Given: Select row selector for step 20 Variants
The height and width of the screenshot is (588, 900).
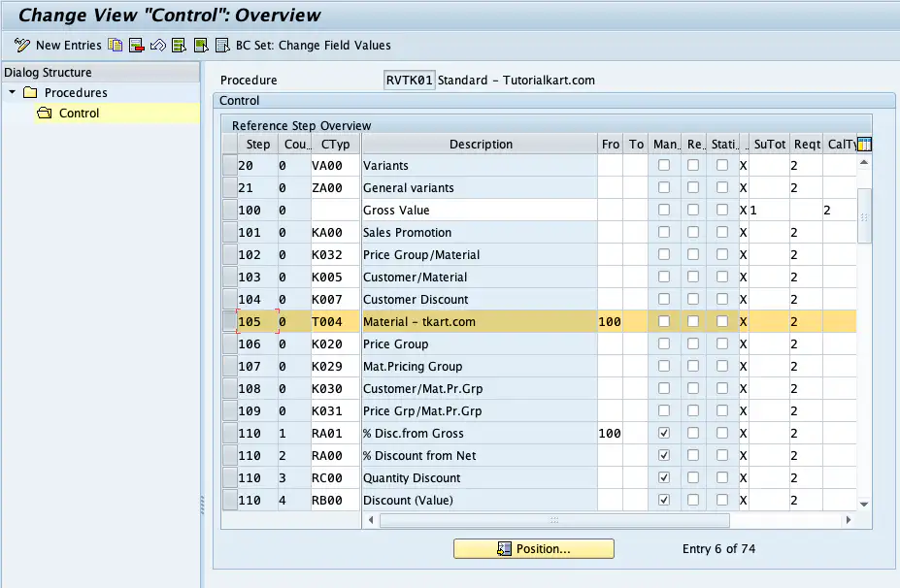Looking at the screenshot, I should coord(229,165).
